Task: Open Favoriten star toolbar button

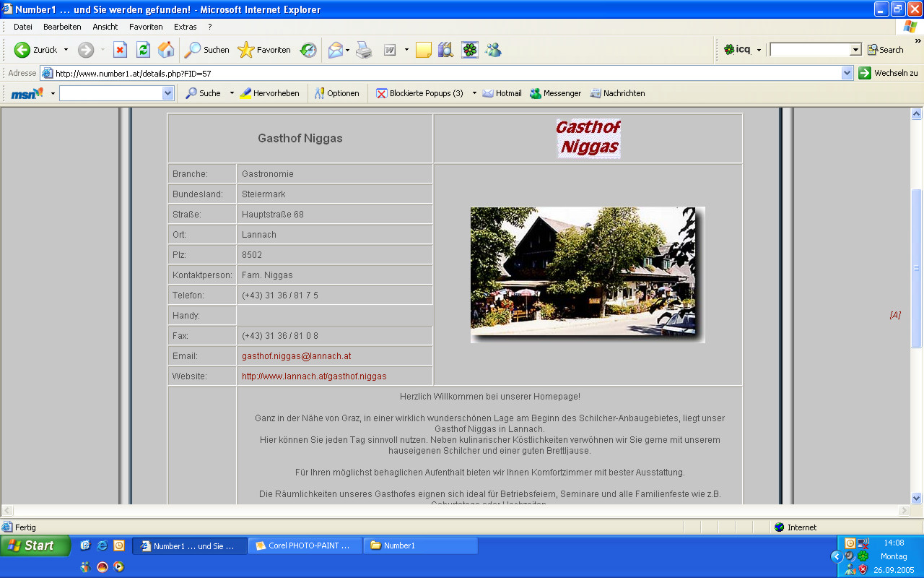Action: pyautogui.click(x=264, y=50)
